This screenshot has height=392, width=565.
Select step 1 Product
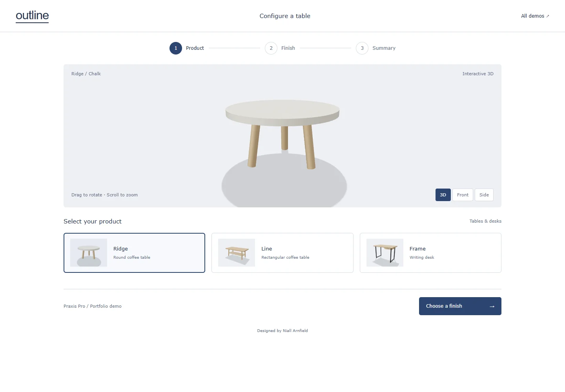click(x=187, y=48)
